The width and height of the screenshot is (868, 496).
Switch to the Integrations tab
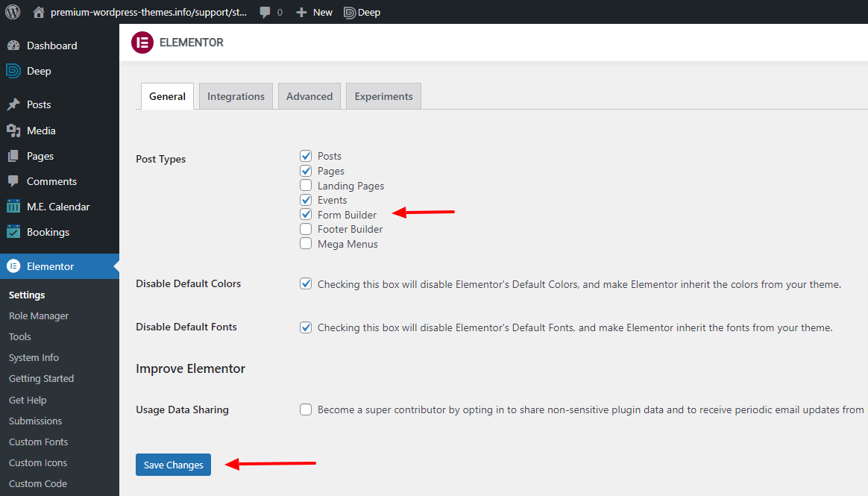236,96
